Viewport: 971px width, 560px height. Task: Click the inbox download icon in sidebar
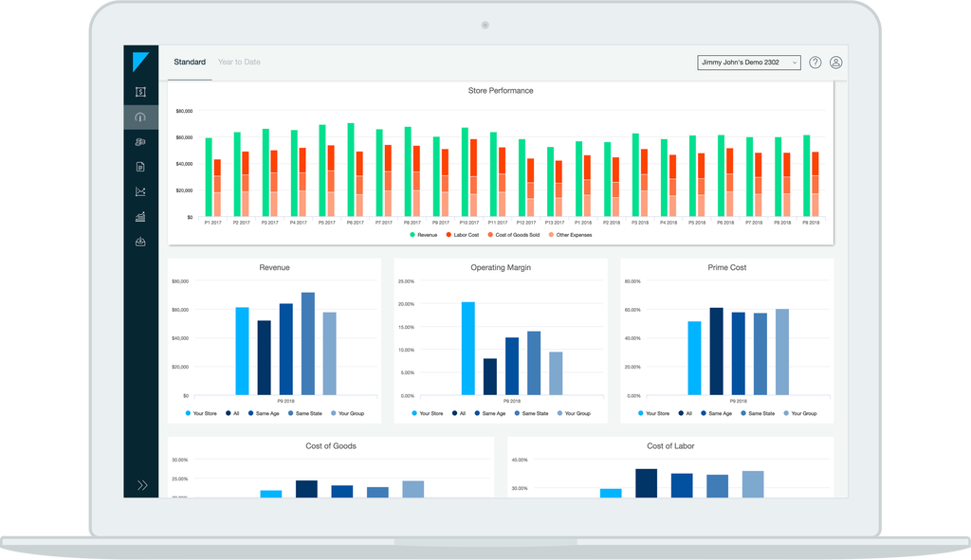pyautogui.click(x=140, y=241)
